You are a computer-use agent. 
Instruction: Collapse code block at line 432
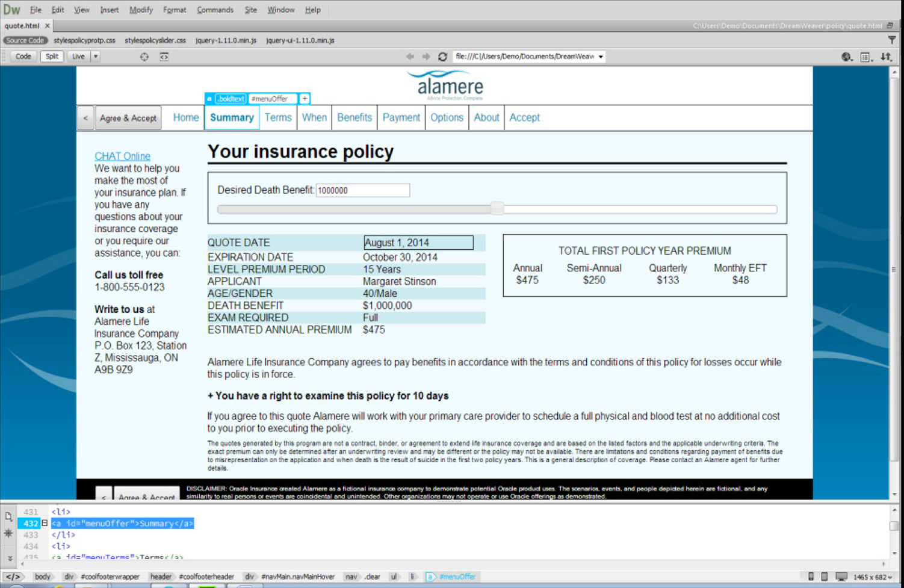[x=45, y=524]
